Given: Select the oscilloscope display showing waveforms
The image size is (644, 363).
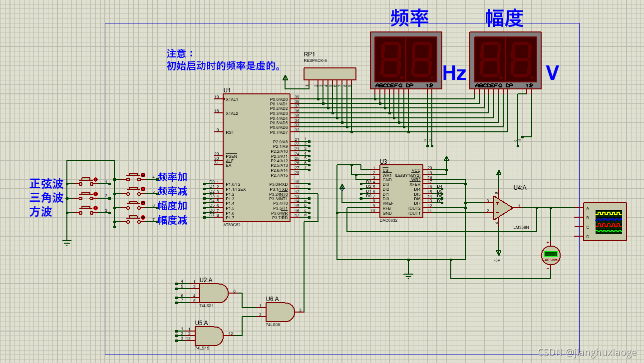Looking at the screenshot, I should click(605, 221).
